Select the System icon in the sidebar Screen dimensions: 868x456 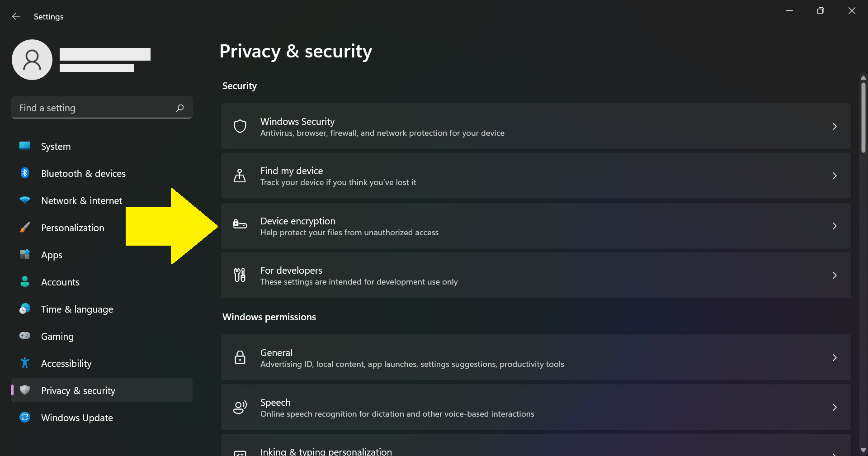(x=24, y=146)
